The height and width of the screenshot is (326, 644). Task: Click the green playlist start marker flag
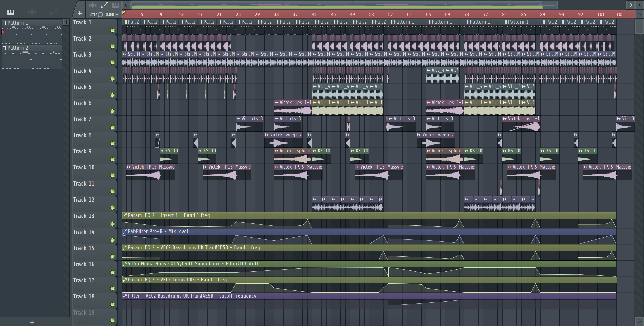[x=123, y=13]
